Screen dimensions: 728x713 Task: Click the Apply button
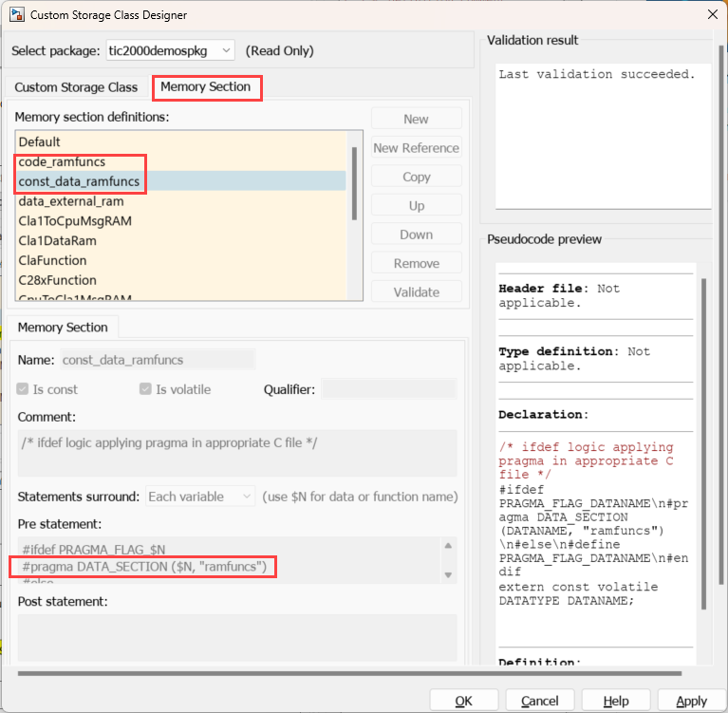point(691,701)
